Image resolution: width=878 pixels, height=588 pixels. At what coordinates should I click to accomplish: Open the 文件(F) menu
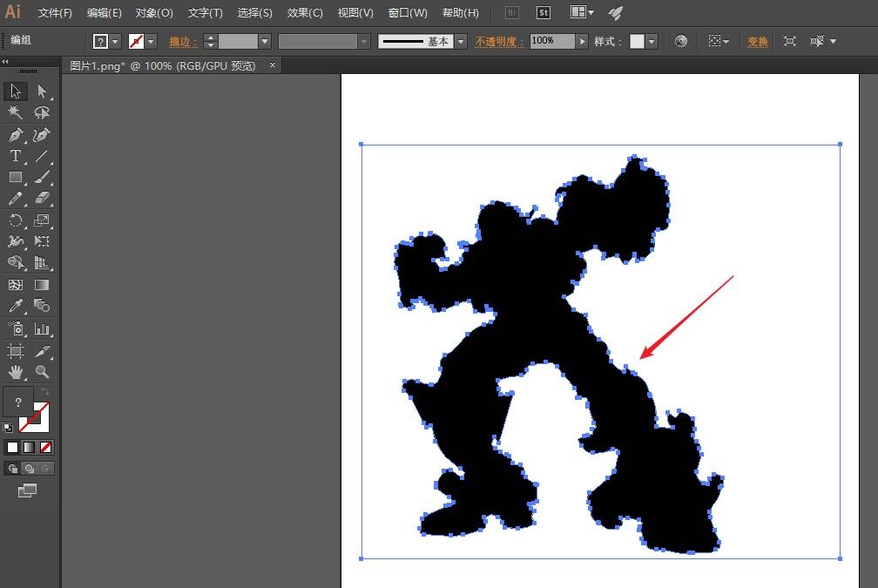coord(55,13)
